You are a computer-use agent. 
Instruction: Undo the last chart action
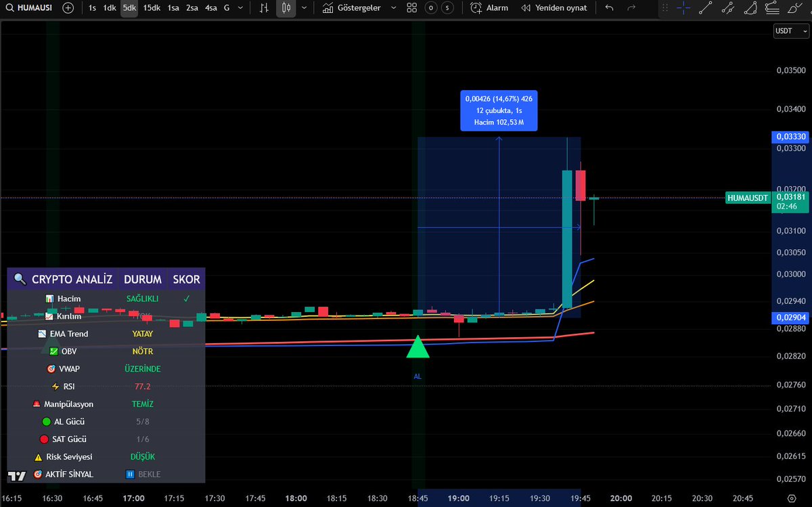pyautogui.click(x=610, y=8)
